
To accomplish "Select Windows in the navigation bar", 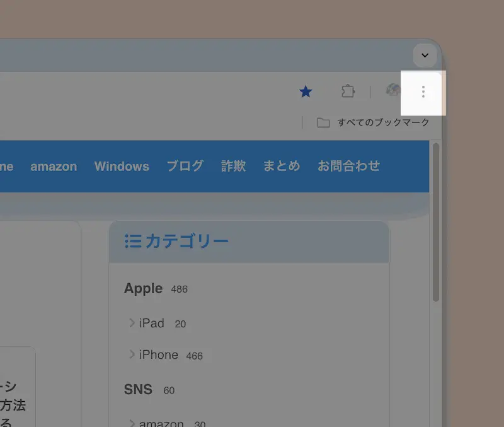I will point(122,166).
